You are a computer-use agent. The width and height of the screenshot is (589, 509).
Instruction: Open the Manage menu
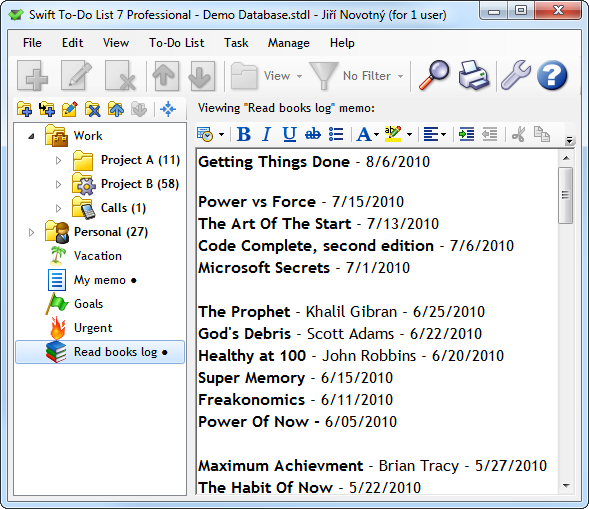coord(288,43)
